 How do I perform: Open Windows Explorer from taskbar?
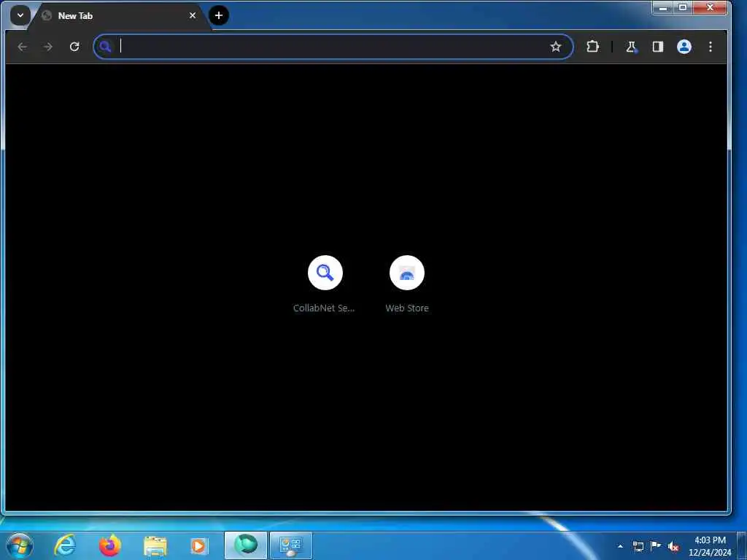[155, 545]
